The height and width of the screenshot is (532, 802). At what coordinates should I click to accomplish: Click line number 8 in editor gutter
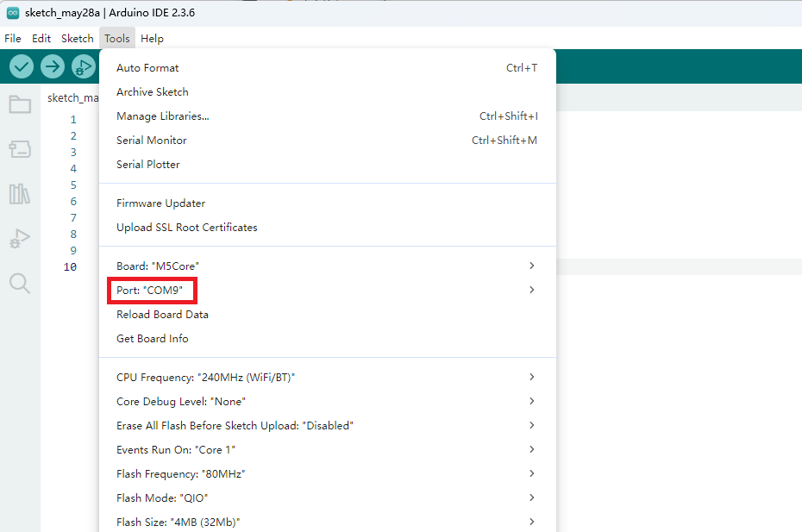tap(73, 235)
